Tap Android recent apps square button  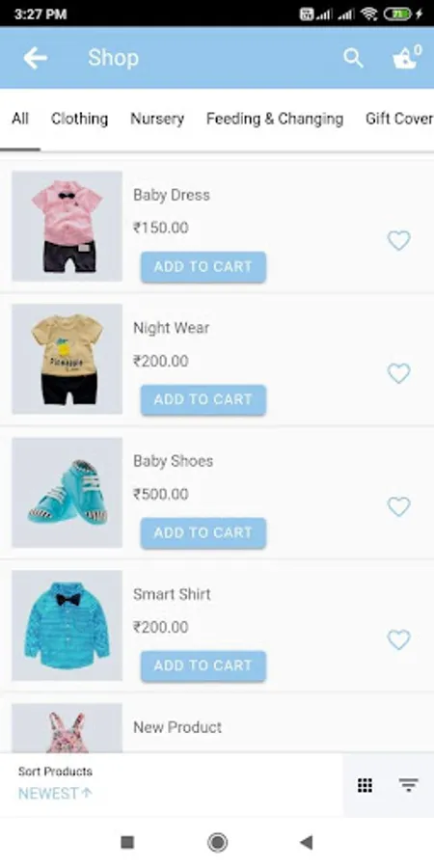coord(127,843)
